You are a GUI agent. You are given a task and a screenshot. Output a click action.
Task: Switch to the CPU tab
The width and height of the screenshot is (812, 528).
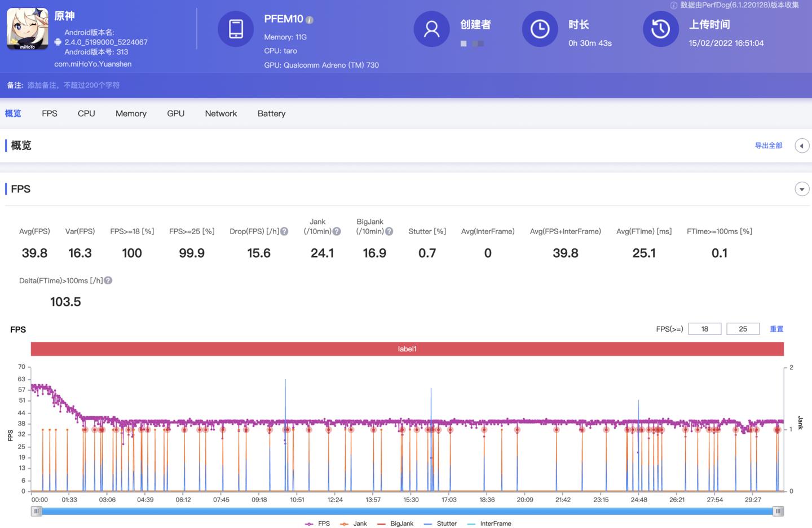[86, 113]
